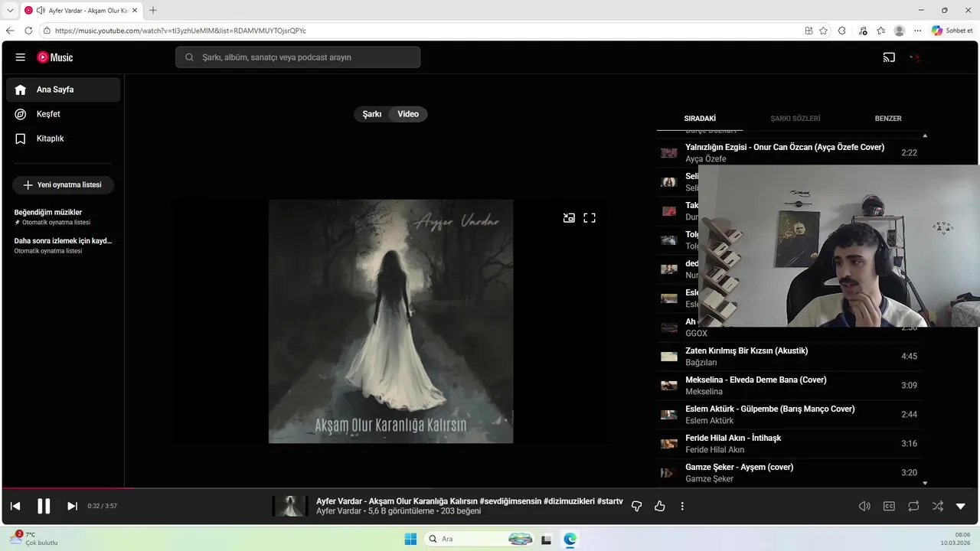980x551 pixels.
Task: Open the Cast to device icon
Action: coord(889,57)
